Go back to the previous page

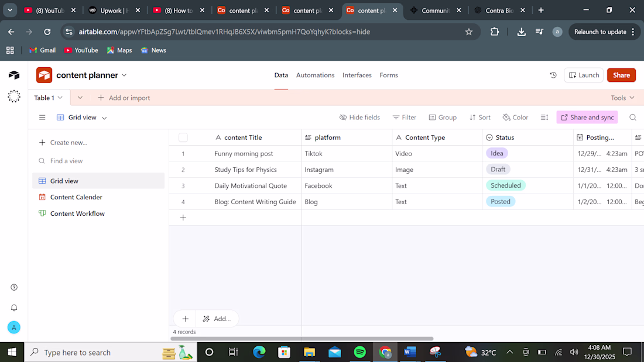coord(11,32)
